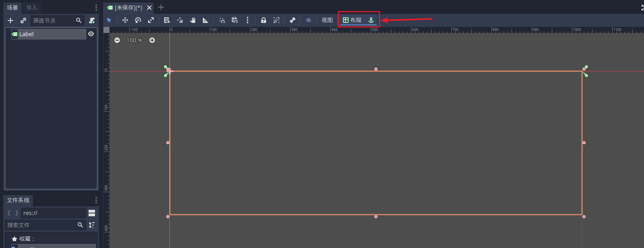Switch to the 场景 scene tab
Viewport: 644px width, 248px height.
(x=12, y=8)
